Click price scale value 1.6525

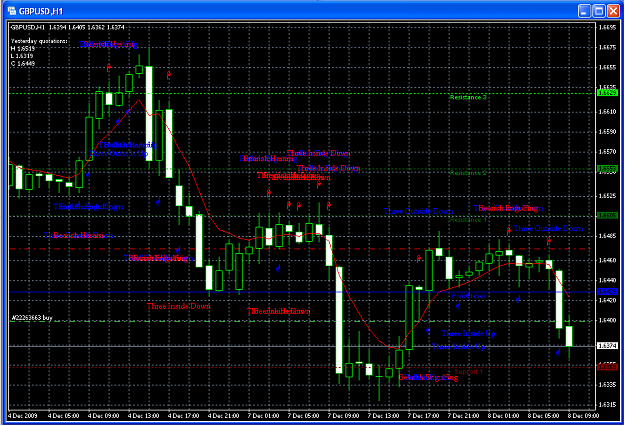click(607, 196)
